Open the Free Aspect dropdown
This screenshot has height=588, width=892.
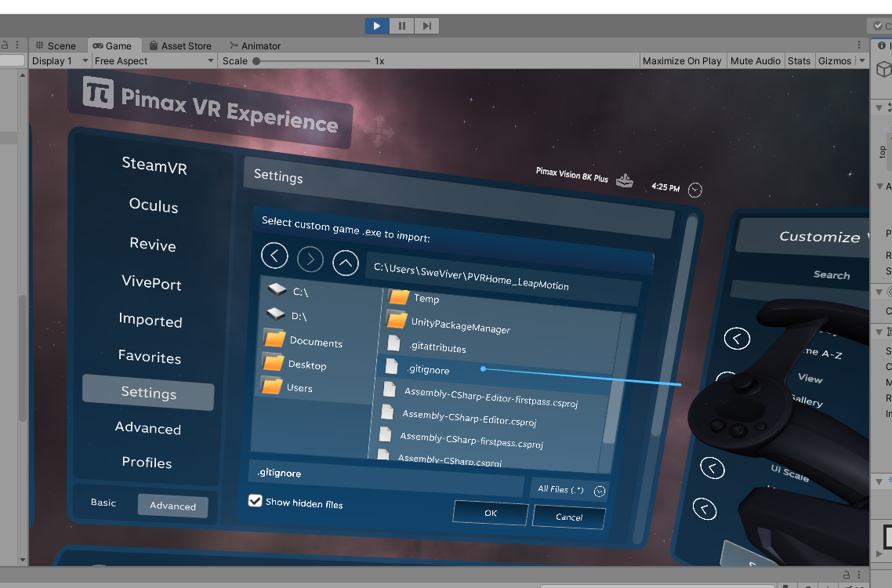click(x=154, y=61)
